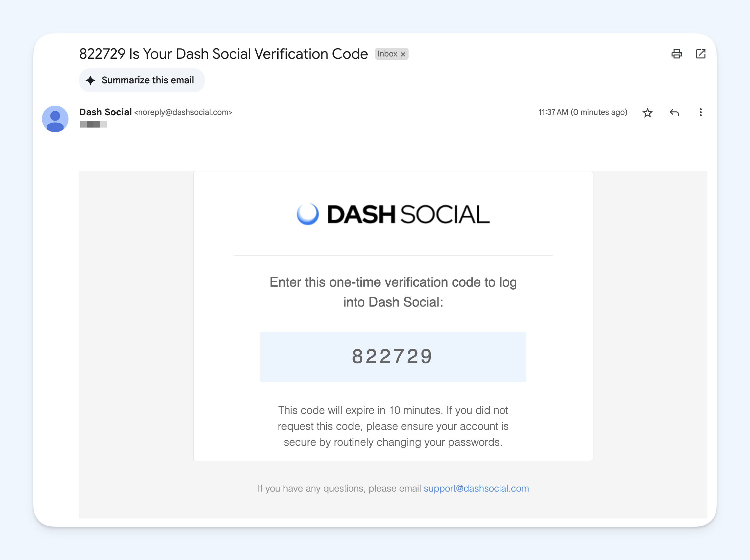The width and height of the screenshot is (750, 560).
Task: Click the email subject line heading
Action: coord(223,54)
